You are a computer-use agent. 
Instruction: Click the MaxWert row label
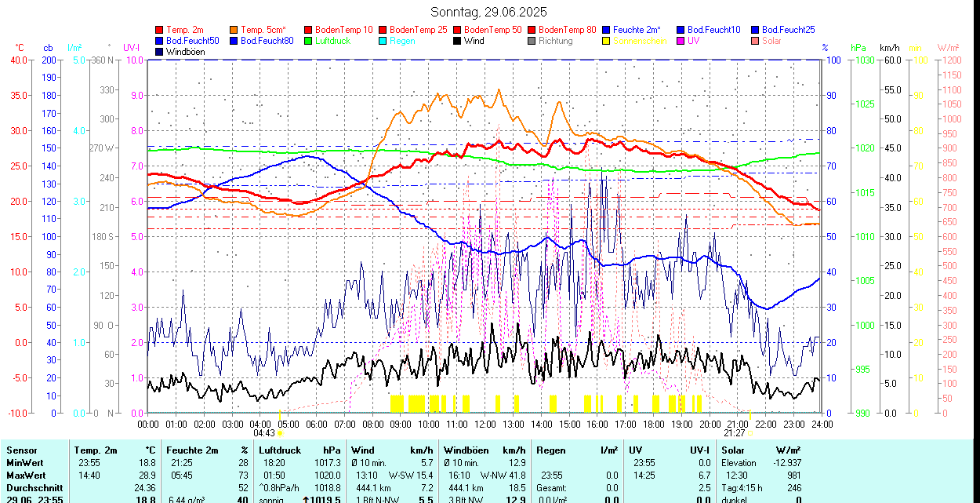click(x=27, y=476)
